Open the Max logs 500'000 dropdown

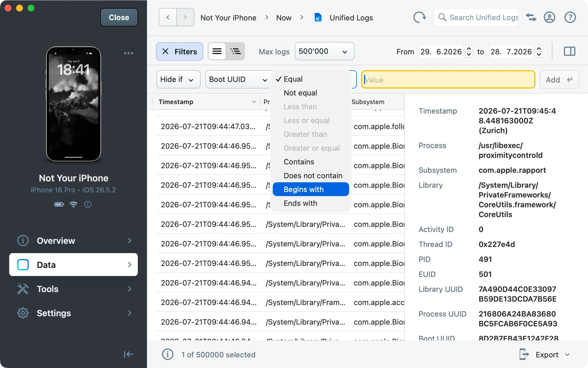pos(324,51)
